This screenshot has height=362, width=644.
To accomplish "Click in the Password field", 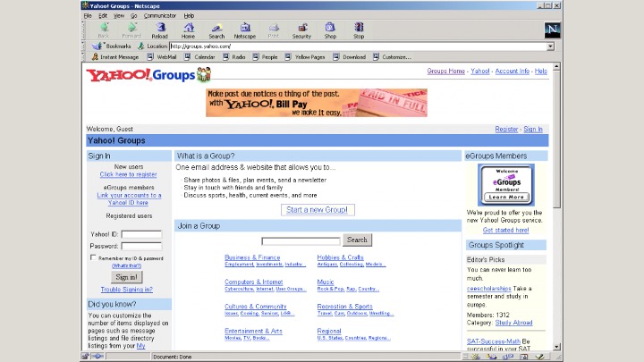I will click(141, 247).
